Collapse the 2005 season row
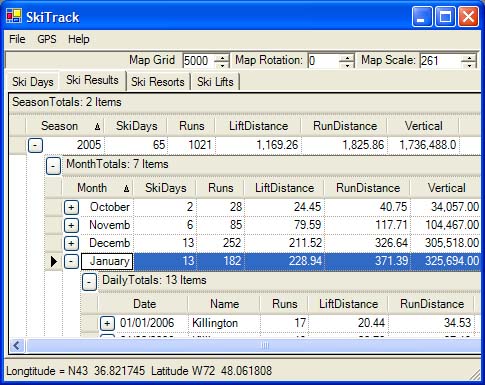 point(35,146)
